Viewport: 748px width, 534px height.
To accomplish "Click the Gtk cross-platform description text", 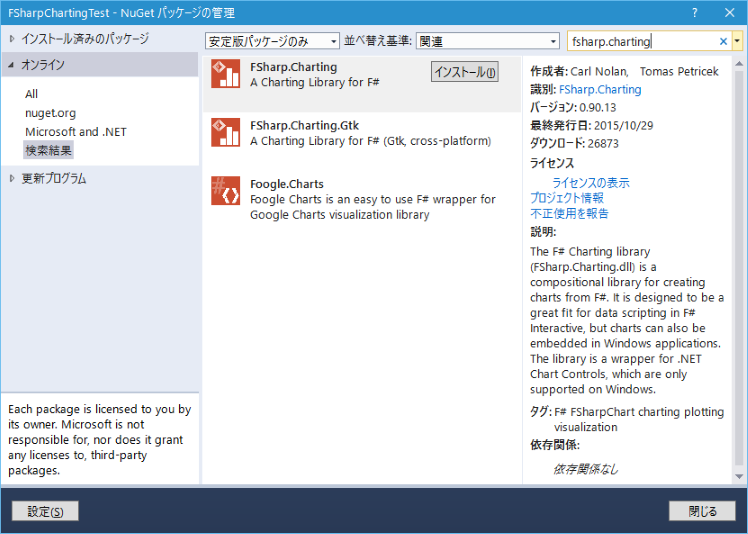I will point(371,141).
